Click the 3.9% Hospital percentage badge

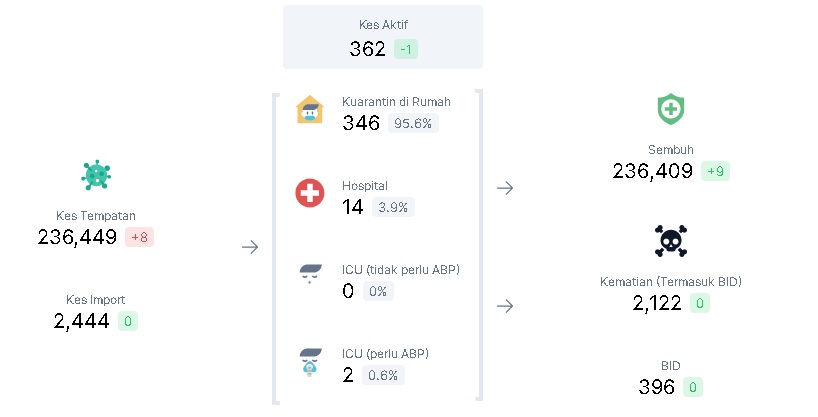393,207
